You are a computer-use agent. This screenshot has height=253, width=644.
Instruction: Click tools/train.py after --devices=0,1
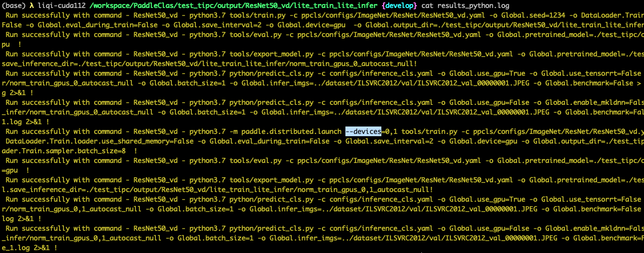[x=429, y=132]
